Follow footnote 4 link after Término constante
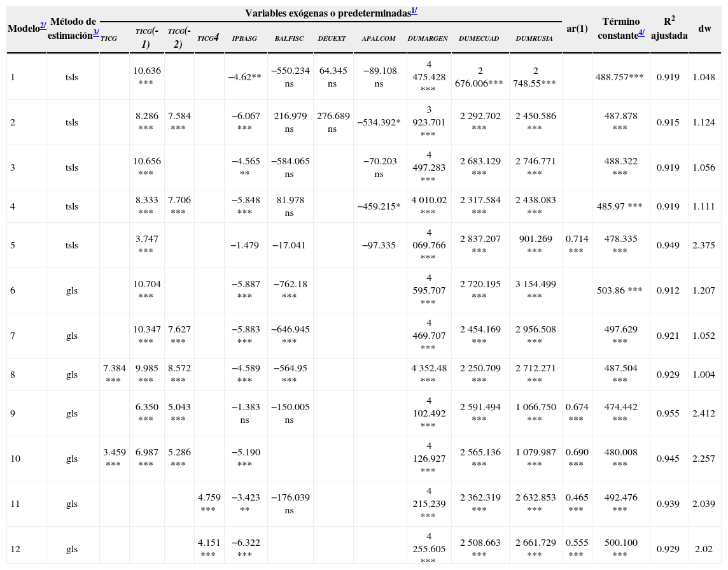728x570 pixels. tap(641, 32)
